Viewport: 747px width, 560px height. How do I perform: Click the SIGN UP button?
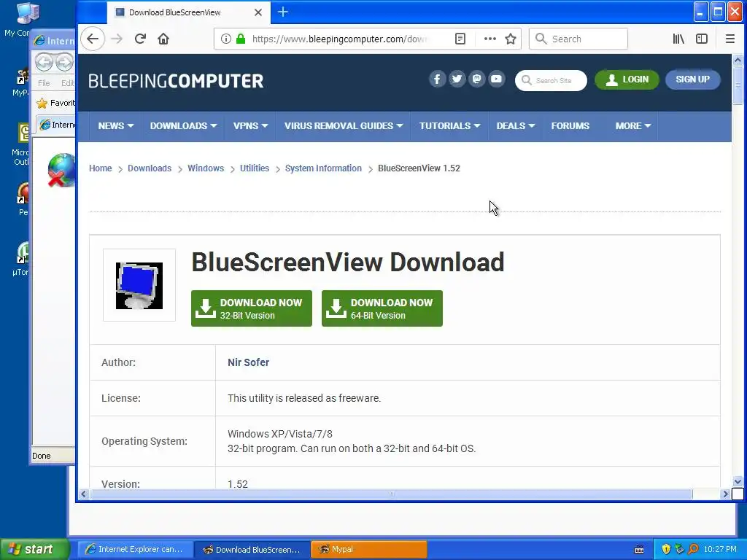point(693,79)
